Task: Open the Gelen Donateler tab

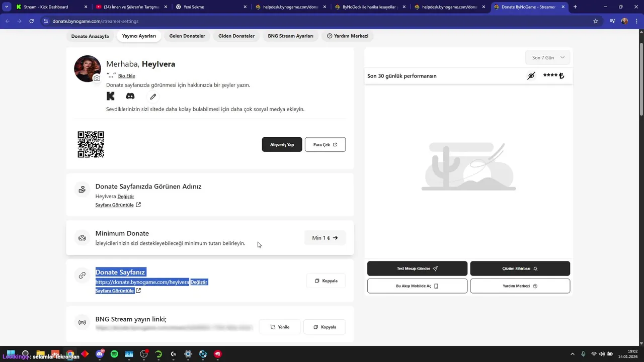Action: (x=187, y=36)
